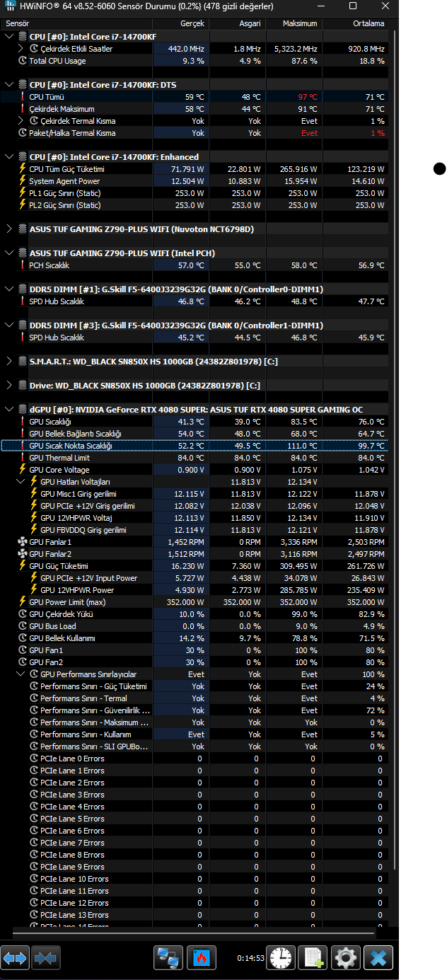Reset min/max values with clock icon

[x=280, y=959]
